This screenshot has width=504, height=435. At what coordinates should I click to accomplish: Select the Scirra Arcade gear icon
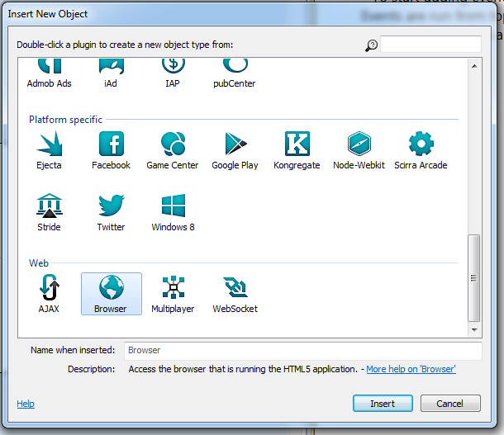pyautogui.click(x=421, y=144)
